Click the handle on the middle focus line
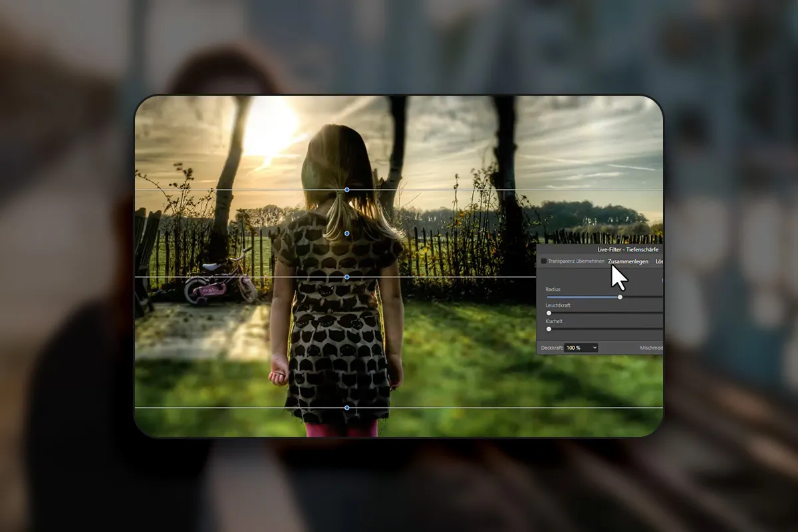The image size is (798, 532). tap(347, 277)
